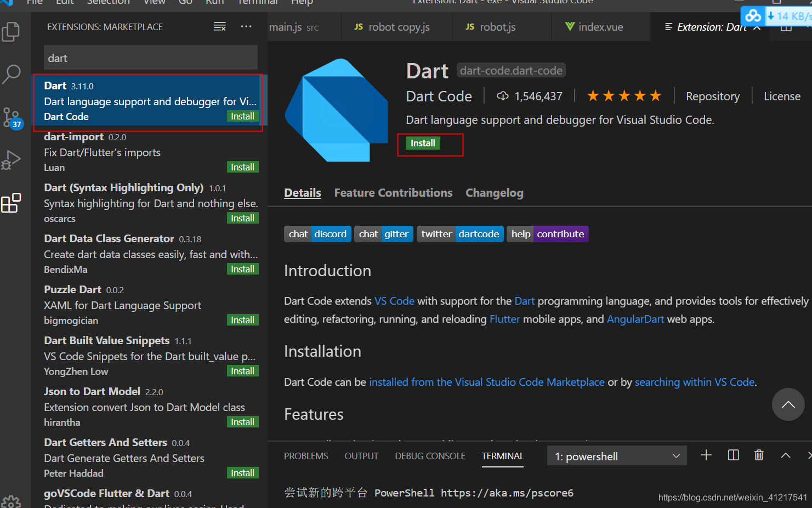Screen dimensions: 812x508
Task: Open the Manage gear icon
Action: [x=11, y=501]
